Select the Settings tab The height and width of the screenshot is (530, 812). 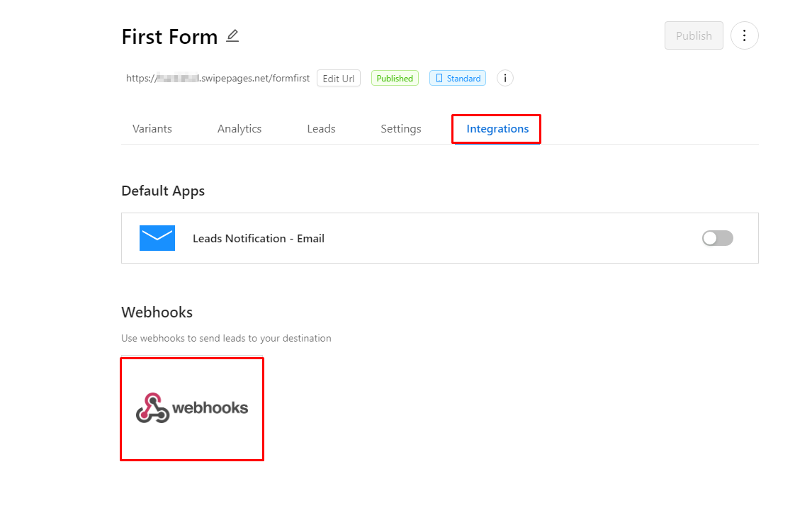coord(401,128)
